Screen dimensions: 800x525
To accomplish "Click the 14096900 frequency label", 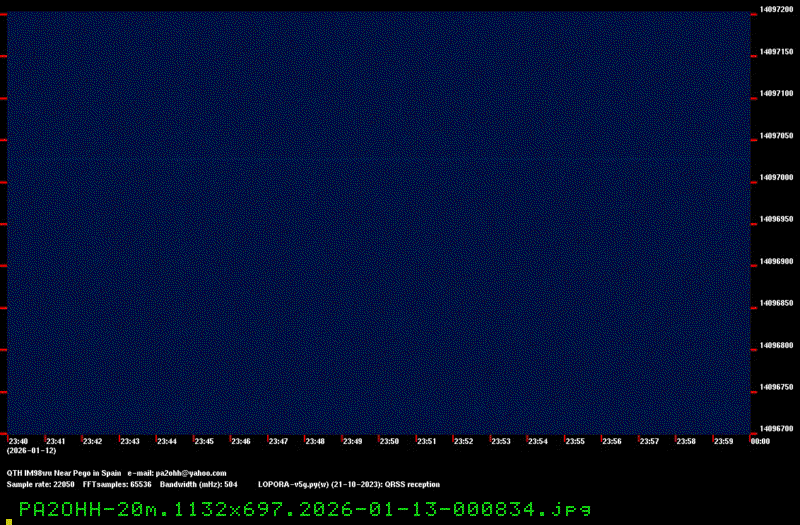I will point(777,261).
